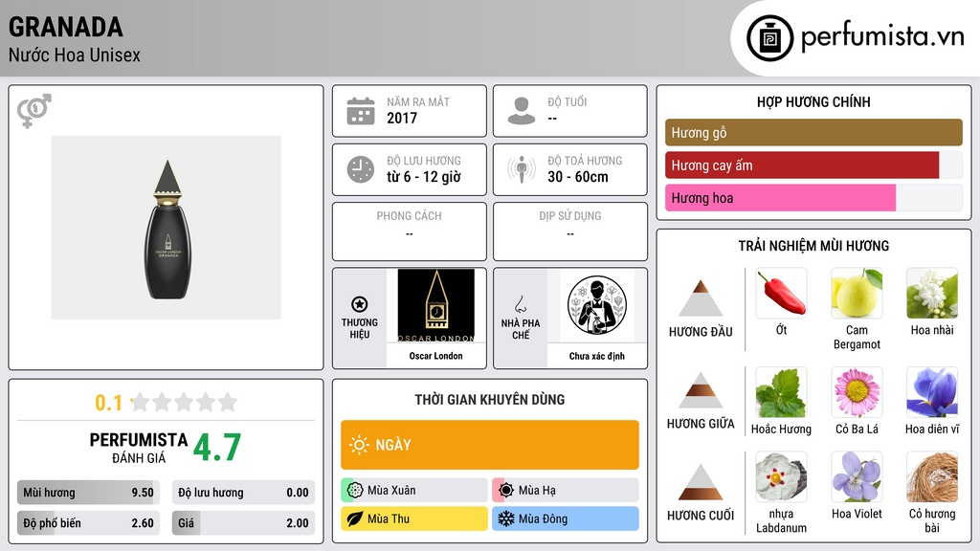
Task: Click the Hương gỗ accord bar
Action: 813,132
